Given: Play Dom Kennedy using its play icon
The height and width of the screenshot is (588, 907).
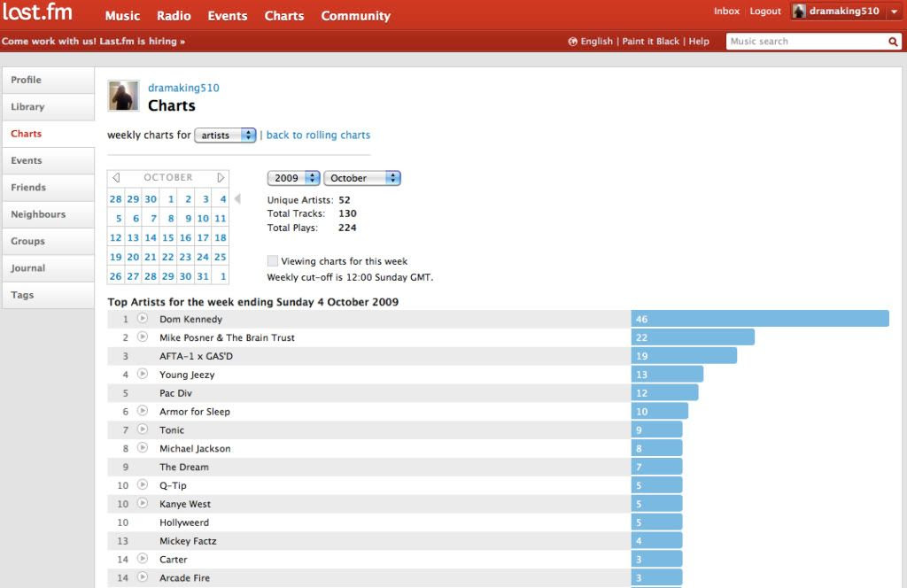Looking at the screenshot, I should click(143, 318).
